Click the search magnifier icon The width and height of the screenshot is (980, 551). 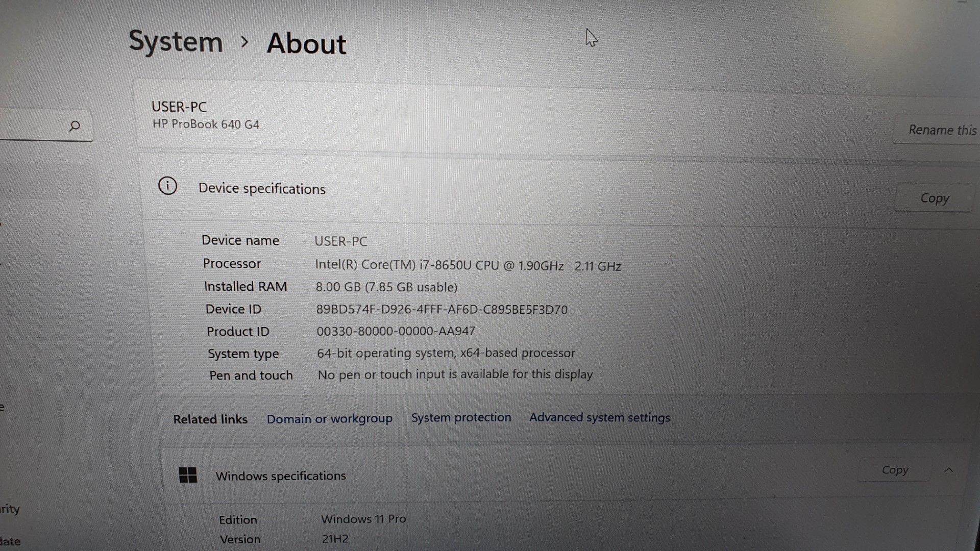point(75,126)
